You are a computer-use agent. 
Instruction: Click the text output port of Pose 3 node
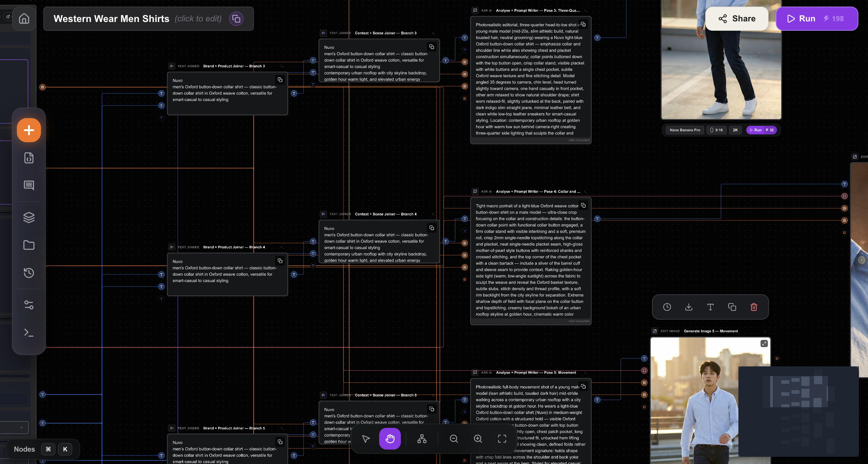(597, 38)
